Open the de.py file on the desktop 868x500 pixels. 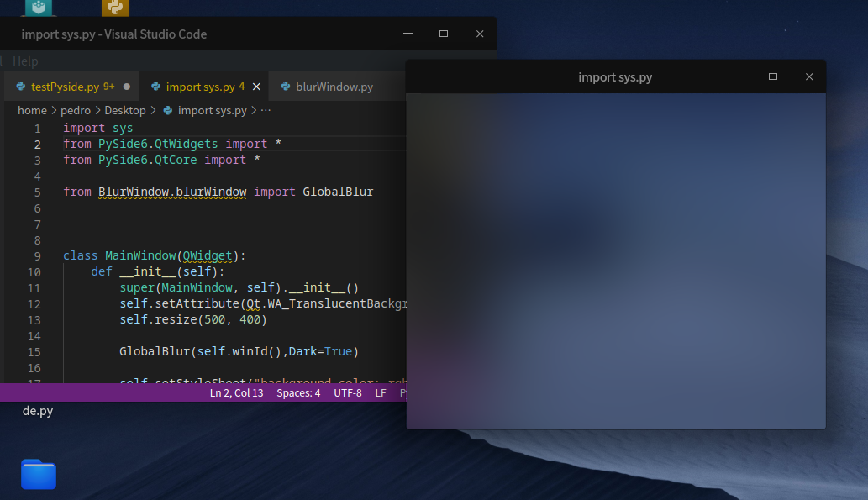pos(36,411)
